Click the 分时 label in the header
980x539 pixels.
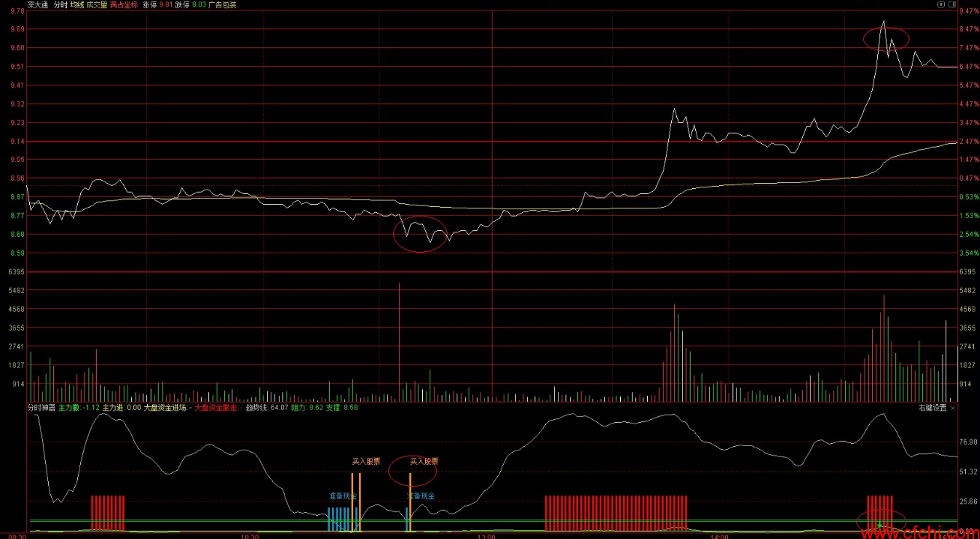[61, 4]
